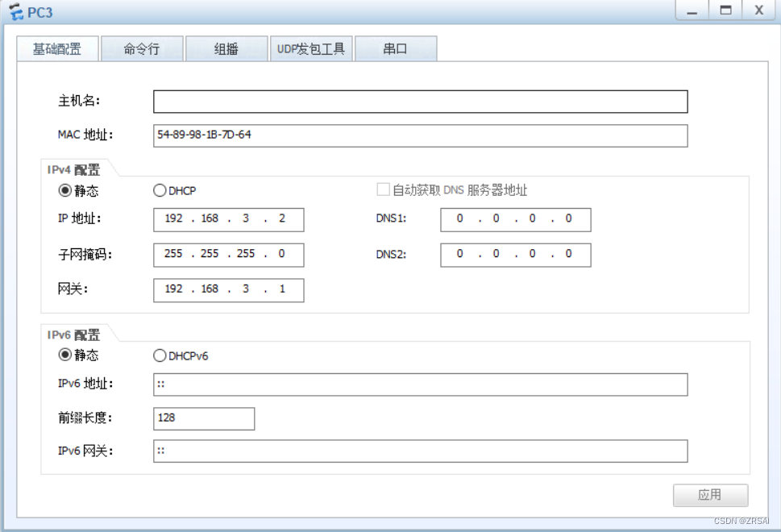Close the PC3 window

click(x=759, y=10)
